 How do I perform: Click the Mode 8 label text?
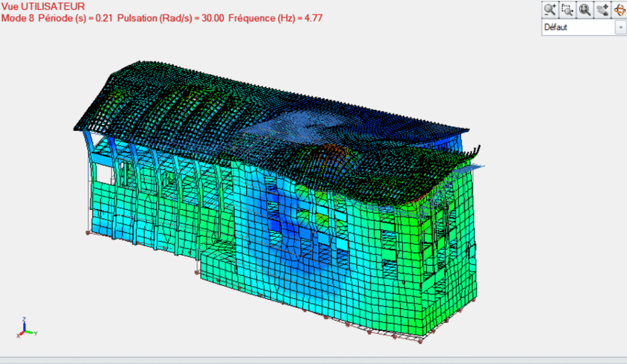[19, 18]
